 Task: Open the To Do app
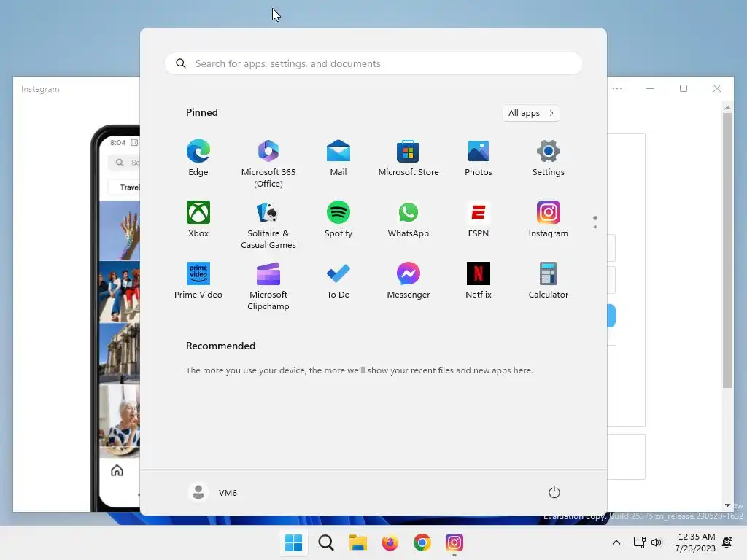(338, 281)
